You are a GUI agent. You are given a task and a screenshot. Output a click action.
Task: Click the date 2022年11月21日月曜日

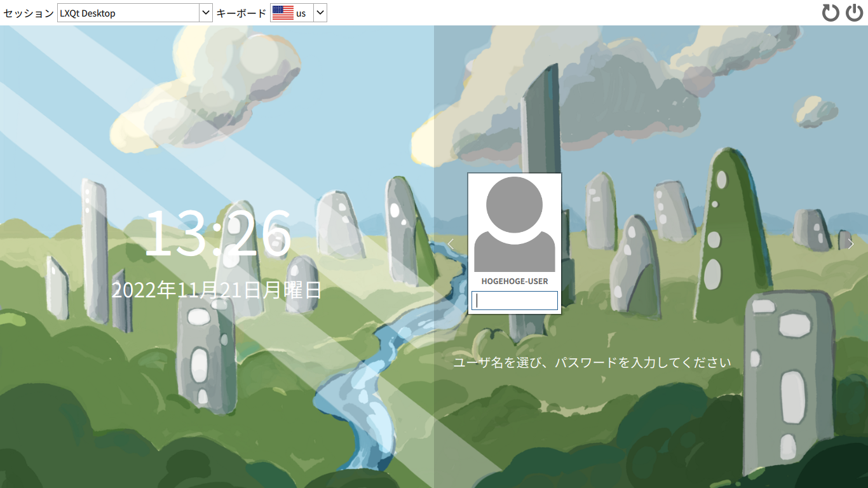tap(217, 290)
